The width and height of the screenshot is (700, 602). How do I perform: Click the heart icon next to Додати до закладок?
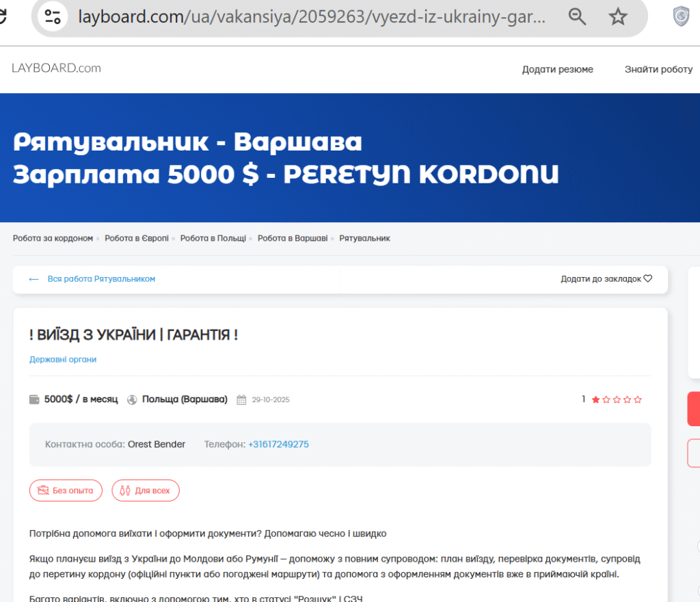click(648, 278)
